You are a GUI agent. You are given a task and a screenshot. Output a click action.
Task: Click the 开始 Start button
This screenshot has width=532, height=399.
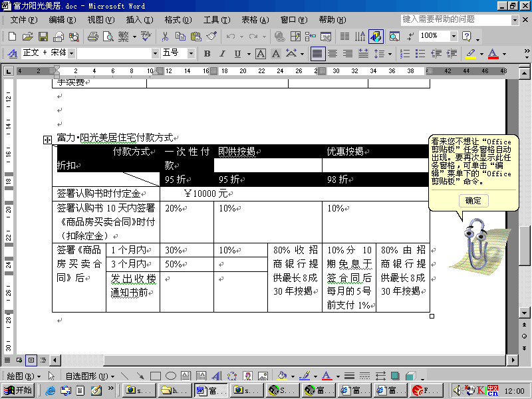pos(18,390)
